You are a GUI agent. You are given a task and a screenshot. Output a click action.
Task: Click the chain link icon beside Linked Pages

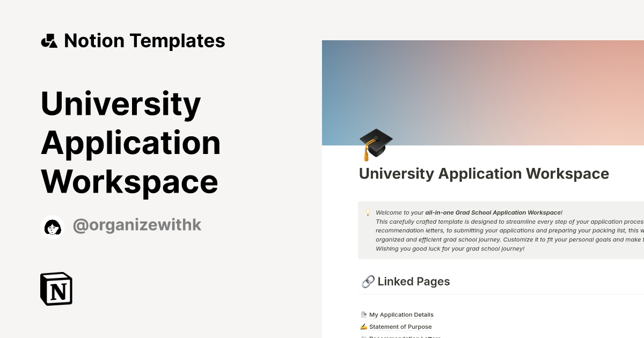coord(367,281)
